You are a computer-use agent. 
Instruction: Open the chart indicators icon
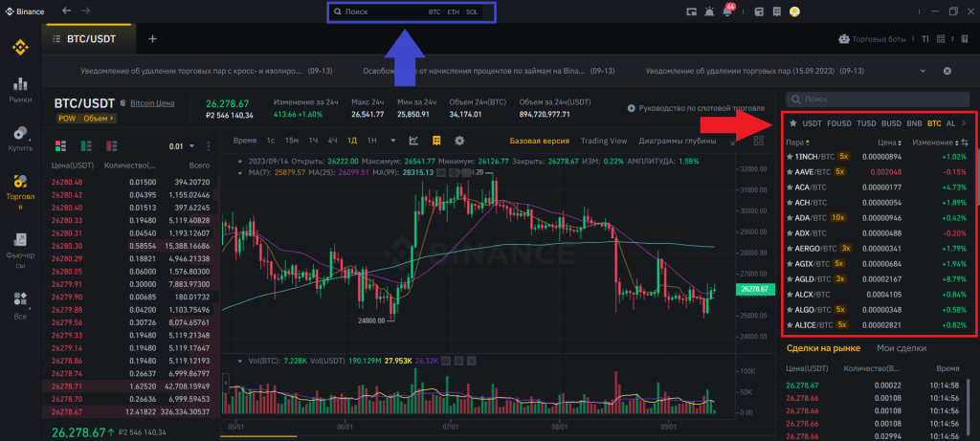[413, 141]
